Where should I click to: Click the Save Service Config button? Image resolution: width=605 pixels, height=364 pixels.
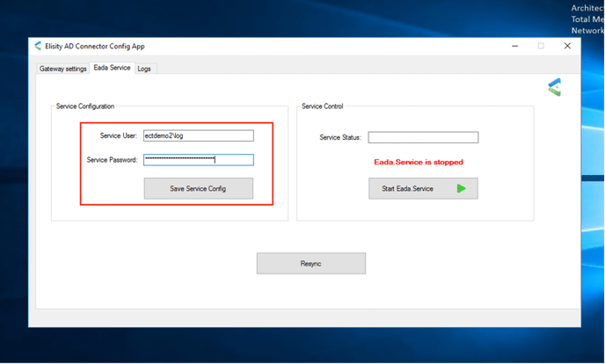click(x=199, y=188)
